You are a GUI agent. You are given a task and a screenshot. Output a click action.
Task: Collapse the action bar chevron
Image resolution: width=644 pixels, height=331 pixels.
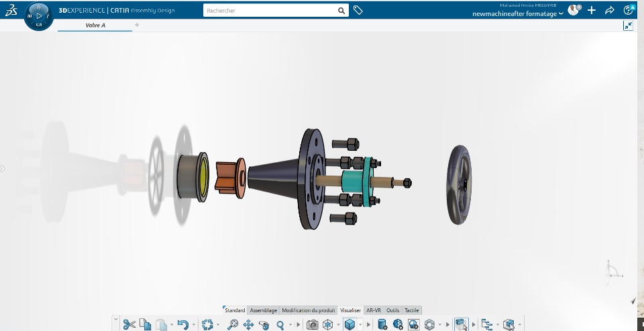click(x=116, y=319)
